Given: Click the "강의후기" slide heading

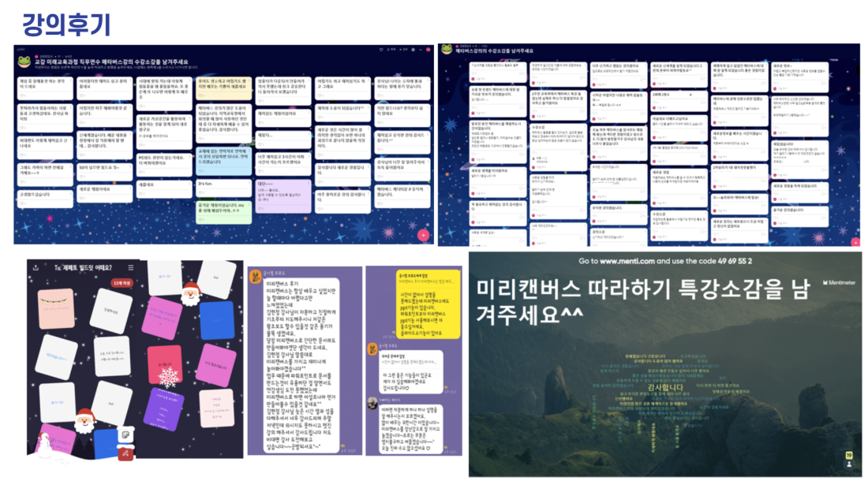Looking at the screenshot, I should pos(66,24).
